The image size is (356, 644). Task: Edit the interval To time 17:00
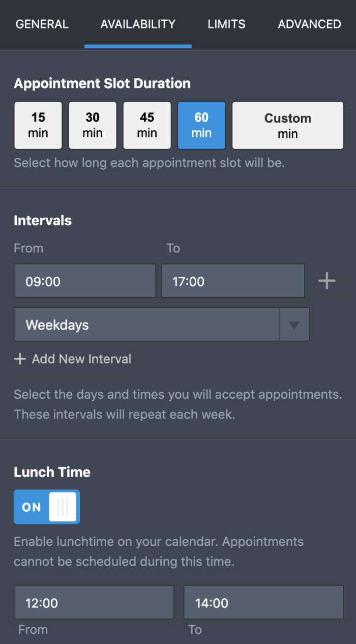click(x=233, y=281)
